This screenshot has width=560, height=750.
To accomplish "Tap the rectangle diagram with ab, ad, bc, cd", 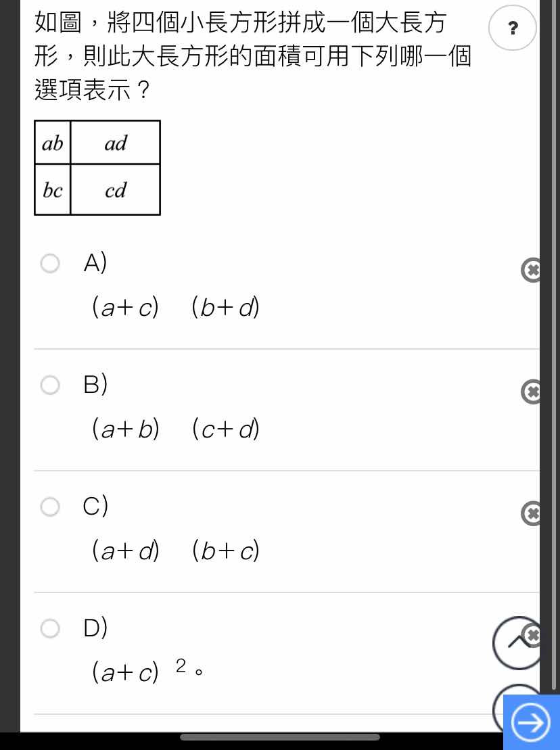I will pos(97,168).
